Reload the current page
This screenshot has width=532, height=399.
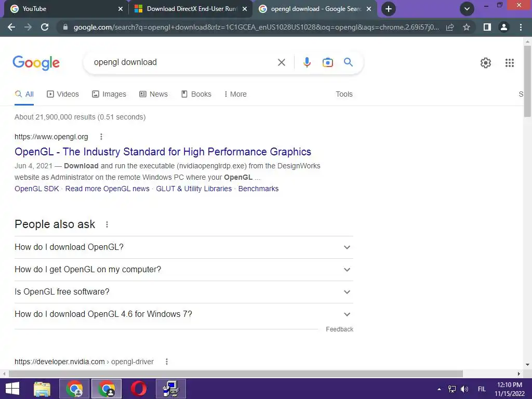[45, 27]
